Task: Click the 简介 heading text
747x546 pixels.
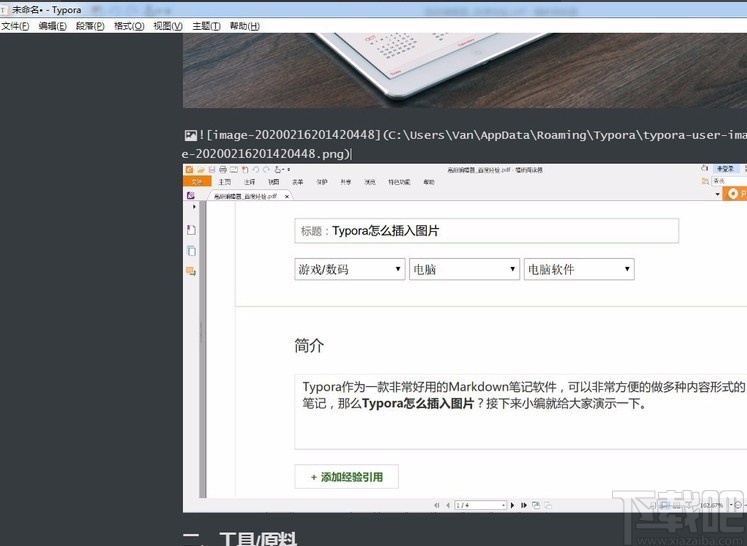Action: pyautogui.click(x=309, y=345)
